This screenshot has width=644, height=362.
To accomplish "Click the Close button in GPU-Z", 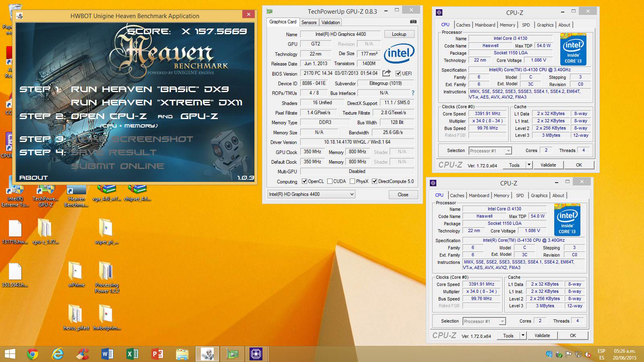I will tap(403, 195).
